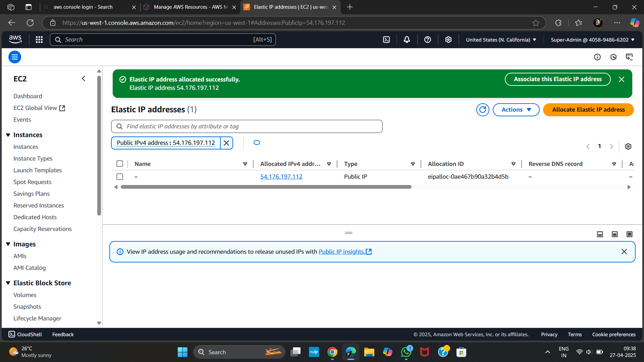Remove the Public IPv4 address filter

(227, 143)
